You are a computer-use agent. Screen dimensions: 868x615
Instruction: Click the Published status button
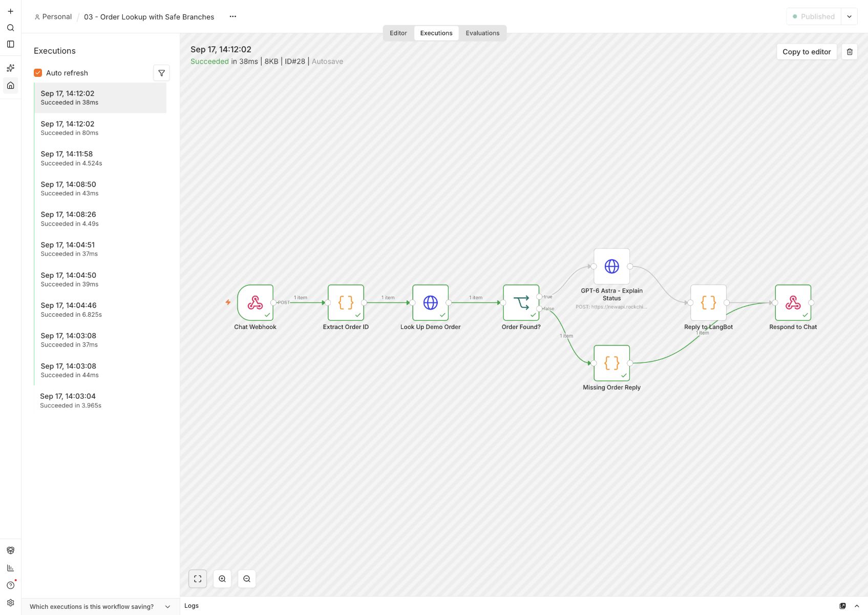814,16
